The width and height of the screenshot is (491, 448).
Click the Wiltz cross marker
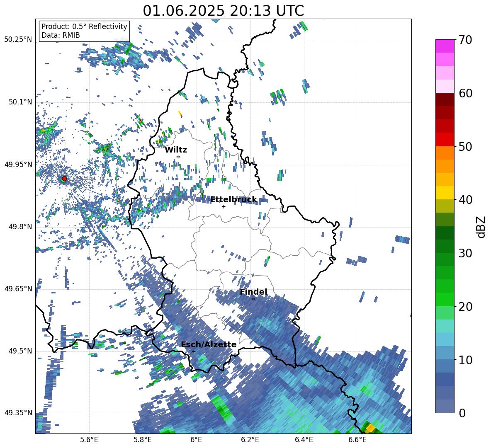(178, 157)
